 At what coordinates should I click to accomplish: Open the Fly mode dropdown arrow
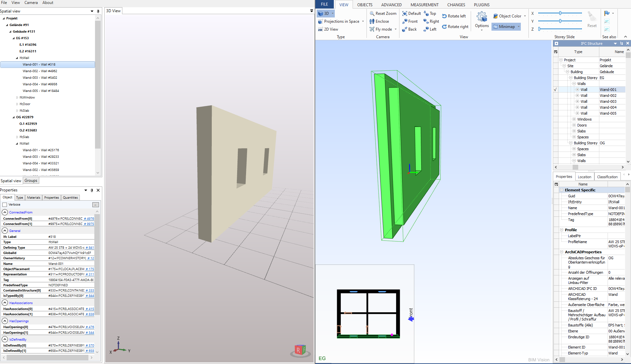click(x=395, y=29)
